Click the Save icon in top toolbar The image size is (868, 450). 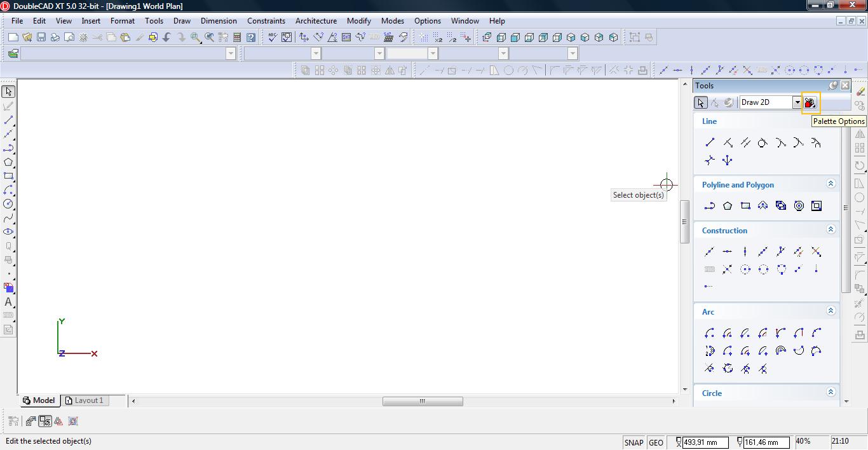point(41,37)
